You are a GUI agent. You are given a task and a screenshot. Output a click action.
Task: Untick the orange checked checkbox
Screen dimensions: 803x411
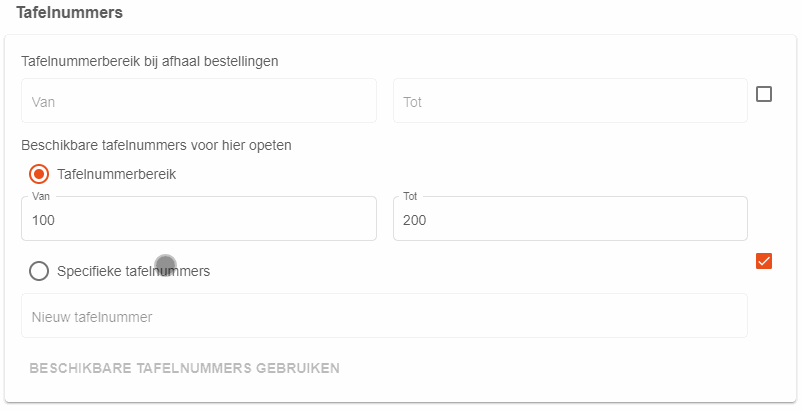click(x=764, y=261)
